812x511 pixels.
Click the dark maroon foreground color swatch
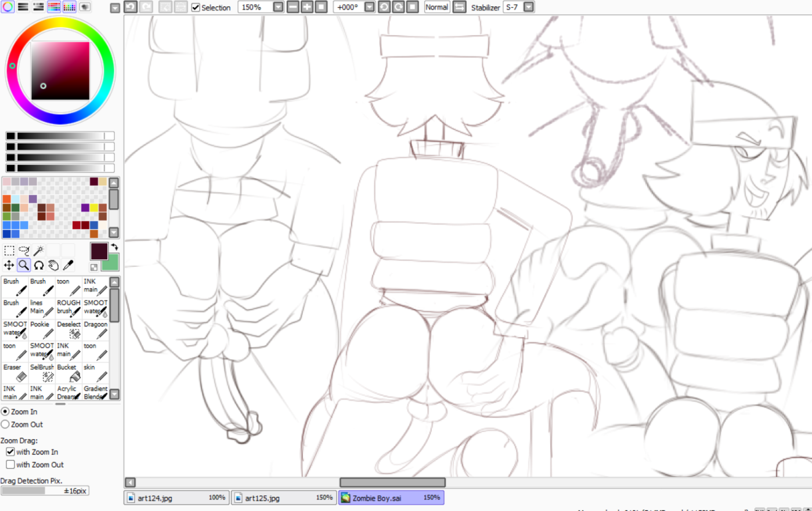click(x=99, y=251)
